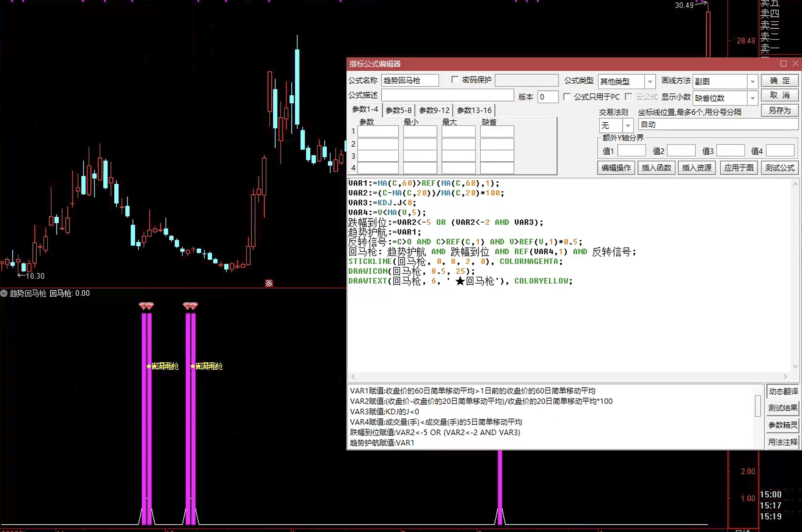This screenshot has width=802, height=532.
Task: Open the 公式类型 dropdown
Action: [650, 82]
